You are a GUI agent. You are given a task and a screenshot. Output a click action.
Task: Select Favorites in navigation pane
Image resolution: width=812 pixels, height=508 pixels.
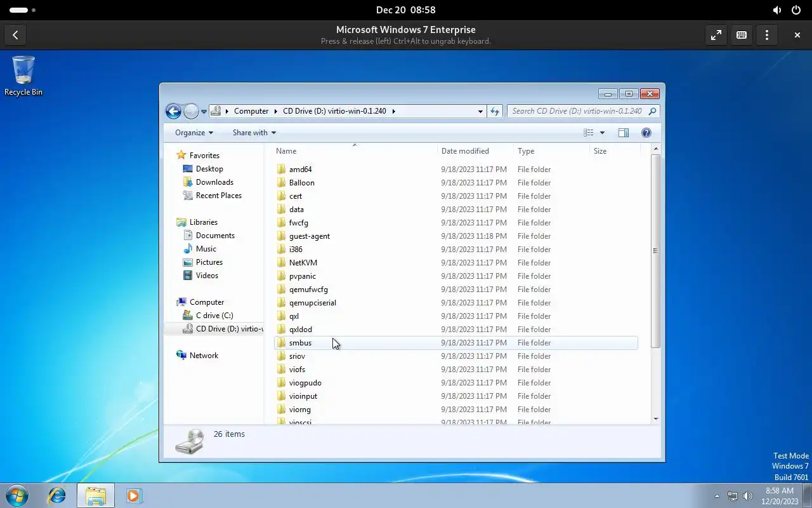[204, 156]
